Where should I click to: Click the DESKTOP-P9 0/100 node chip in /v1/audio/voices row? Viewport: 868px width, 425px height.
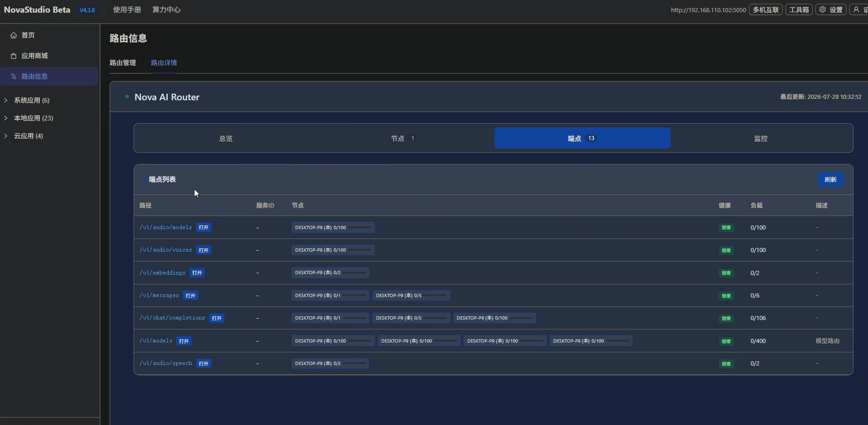pyautogui.click(x=333, y=250)
